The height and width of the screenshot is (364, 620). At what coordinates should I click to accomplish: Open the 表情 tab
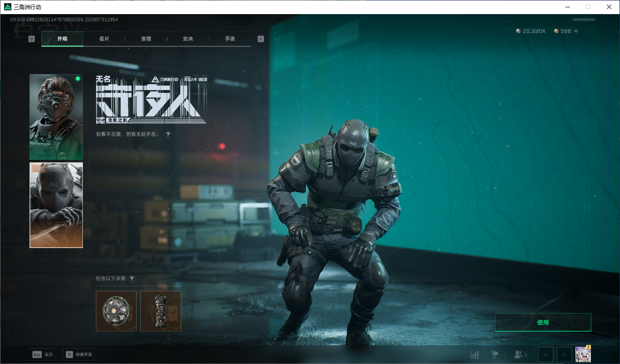click(x=146, y=39)
